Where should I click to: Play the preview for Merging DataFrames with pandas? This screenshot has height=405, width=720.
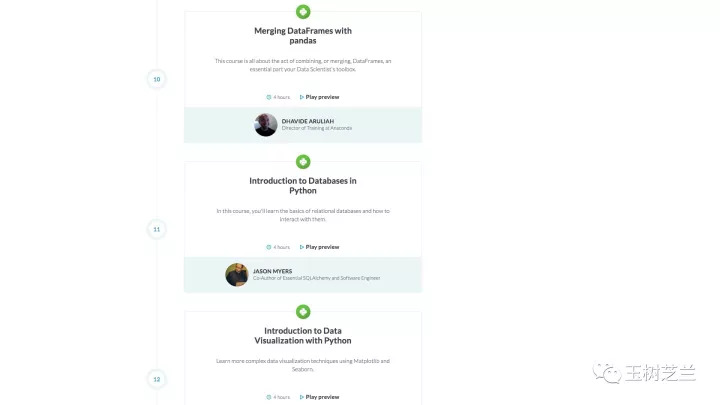click(x=319, y=97)
